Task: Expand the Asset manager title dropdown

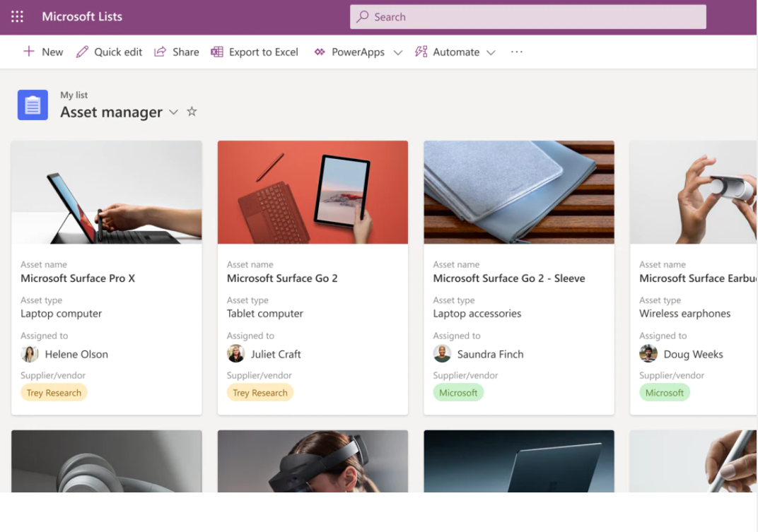Action: click(173, 112)
